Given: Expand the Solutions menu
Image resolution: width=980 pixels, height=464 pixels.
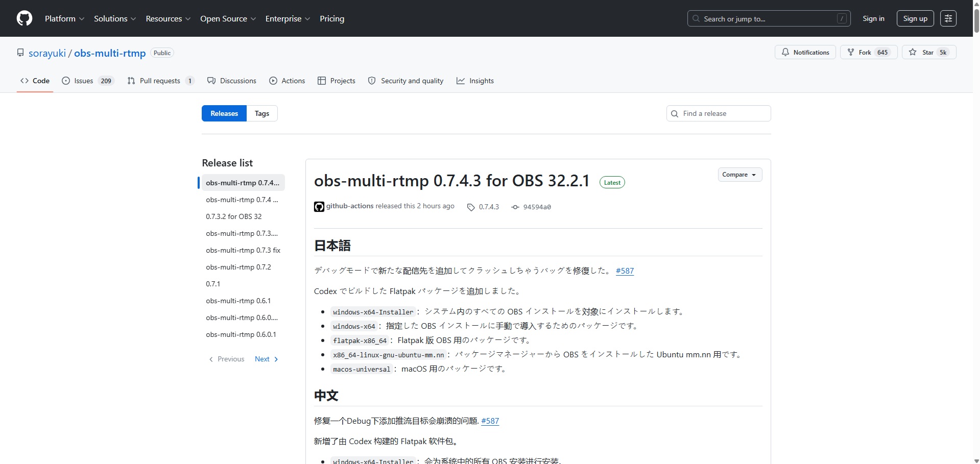Looking at the screenshot, I should click(x=115, y=18).
